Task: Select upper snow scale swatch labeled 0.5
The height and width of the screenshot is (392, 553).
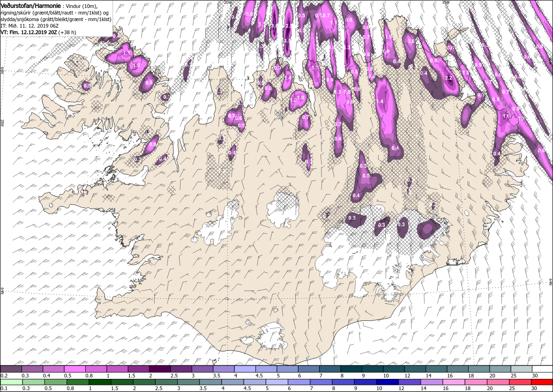Action: [75, 369]
